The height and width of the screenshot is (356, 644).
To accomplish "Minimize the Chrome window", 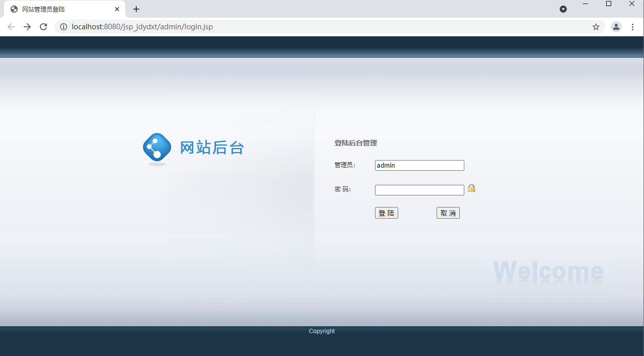I will click(585, 4).
